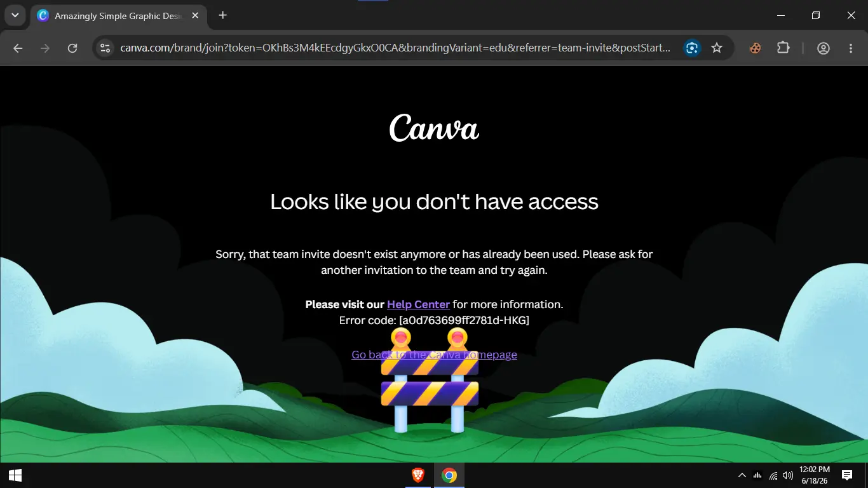Open the network Wi-Fi tray icon

[x=773, y=475]
